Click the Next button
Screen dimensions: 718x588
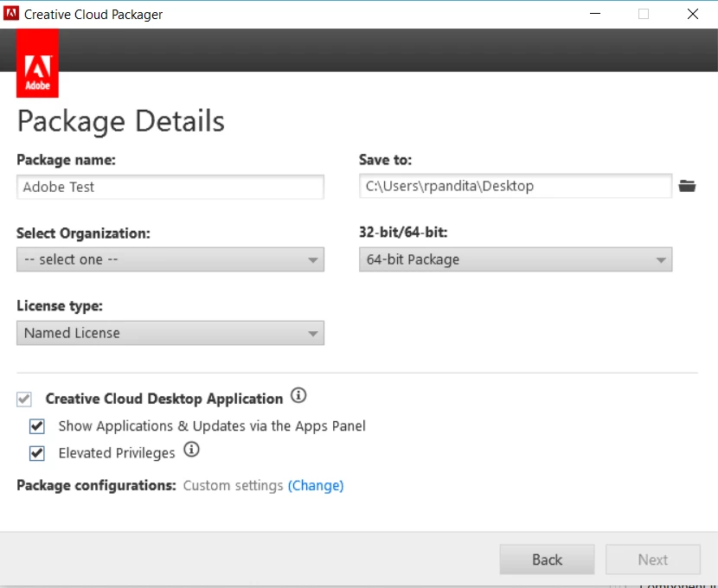tap(653, 559)
